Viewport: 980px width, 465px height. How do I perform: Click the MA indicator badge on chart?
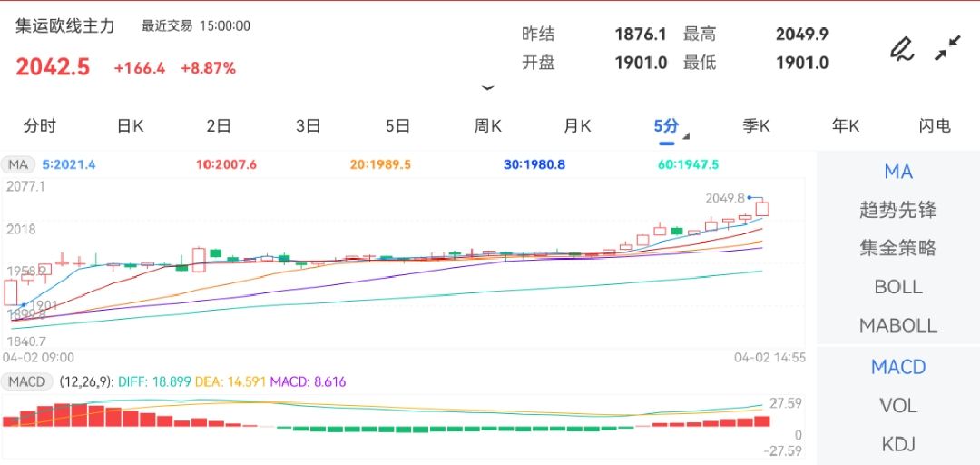(17, 164)
